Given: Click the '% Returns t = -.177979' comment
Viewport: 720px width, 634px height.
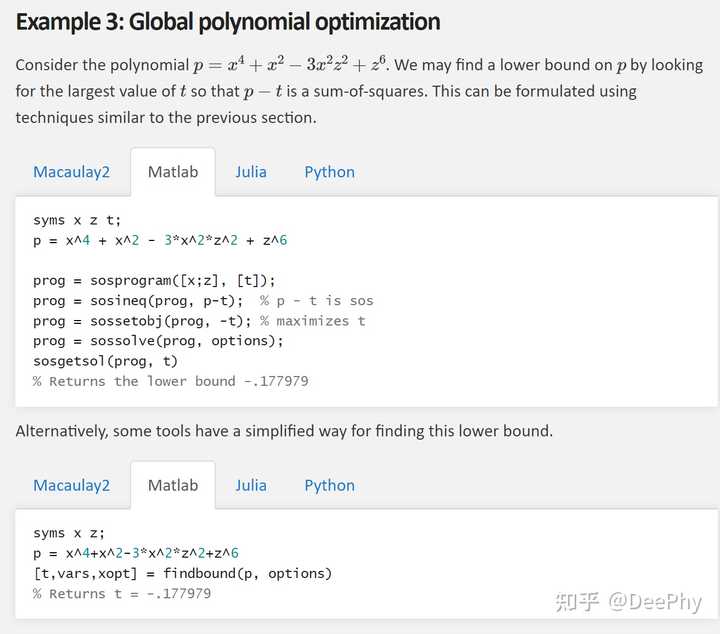Looking at the screenshot, I should click(122, 594).
